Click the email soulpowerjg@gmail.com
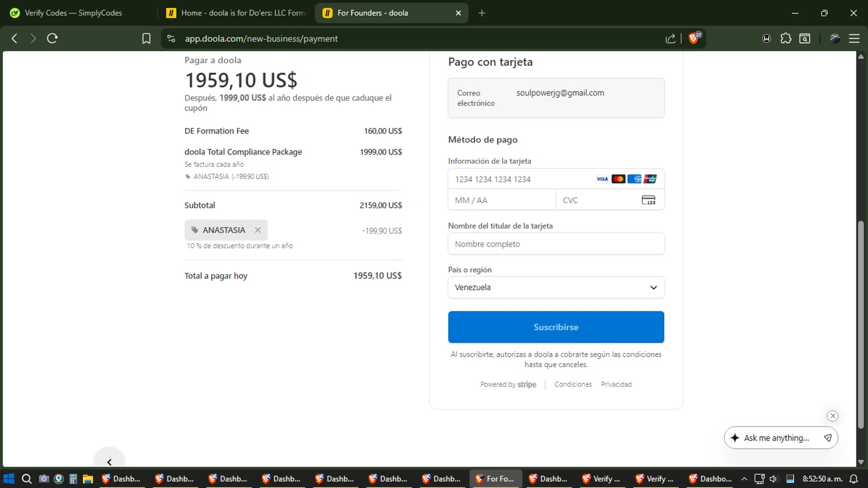The width and height of the screenshot is (868, 488). [x=560, y=93]
